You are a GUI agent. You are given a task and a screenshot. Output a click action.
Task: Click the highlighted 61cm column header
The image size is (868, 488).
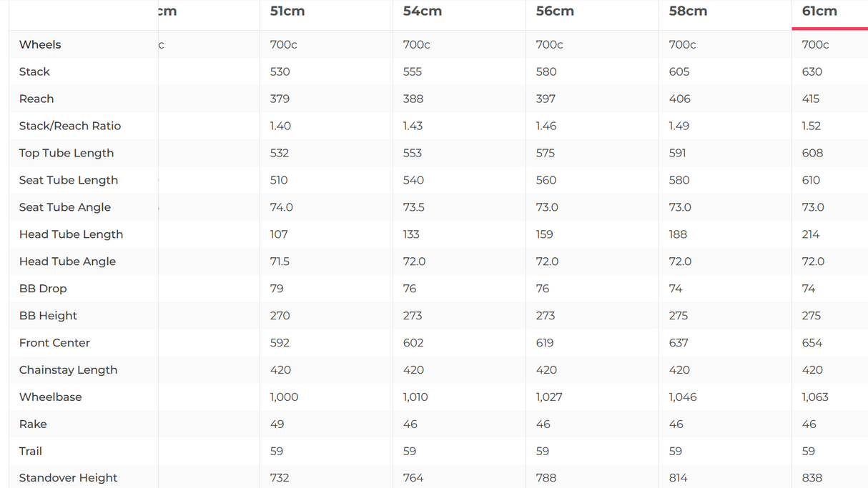tap(819, 11)
